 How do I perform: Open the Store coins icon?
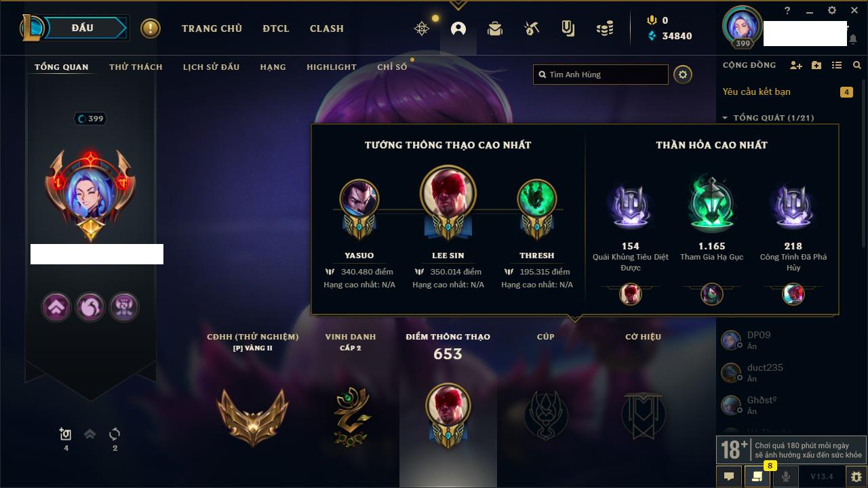[605, 28]
